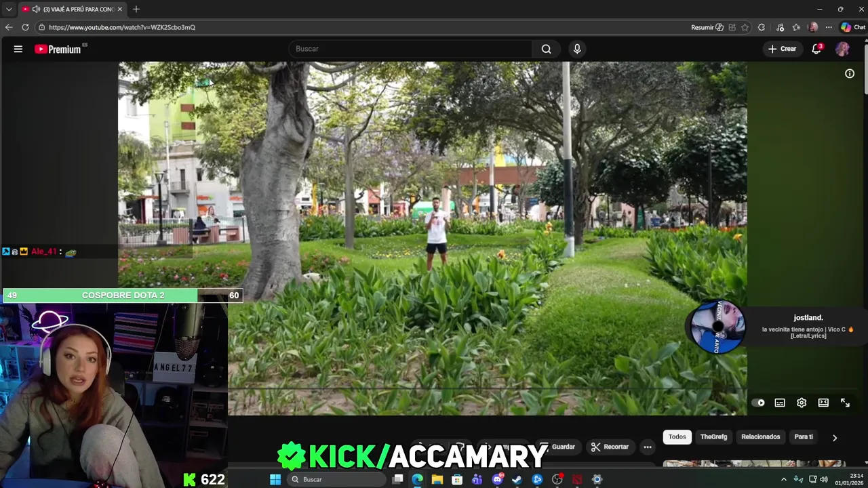Select the Relacionados filter chip
Screen dimensions: 868x488
[x=760, y=437]
